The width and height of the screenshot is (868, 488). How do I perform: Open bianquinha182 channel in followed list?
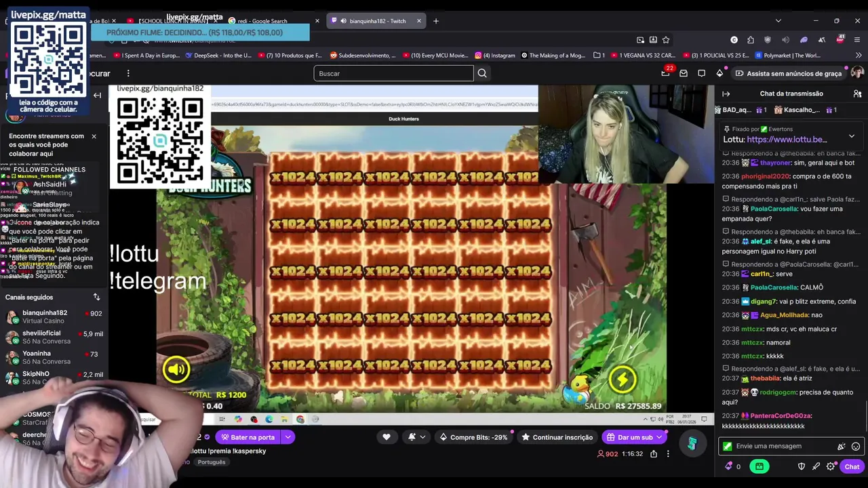pos(54,317)
